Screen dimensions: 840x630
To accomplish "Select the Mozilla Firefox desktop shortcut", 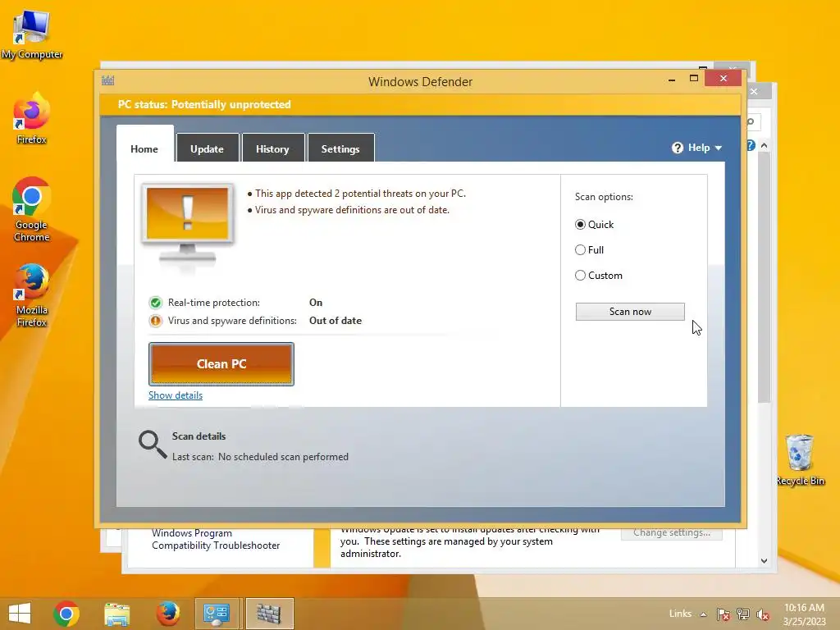I will pyautogui.click(x=32, y=295).
